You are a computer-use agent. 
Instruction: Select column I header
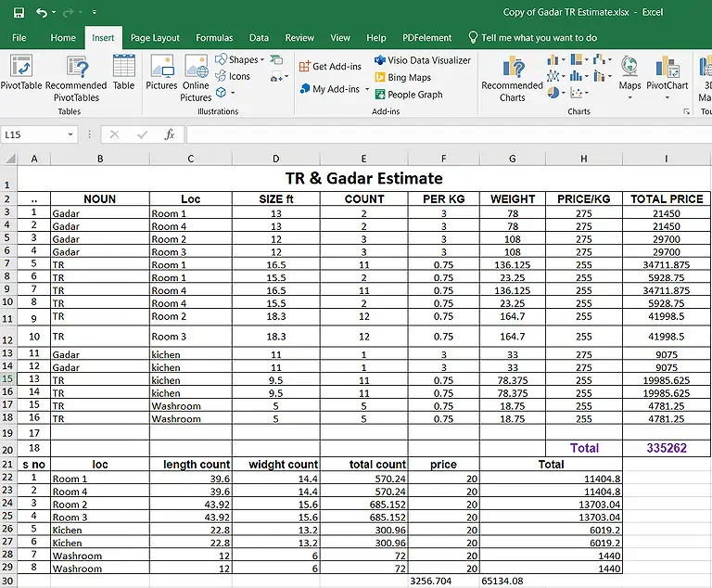click(667, 159)
